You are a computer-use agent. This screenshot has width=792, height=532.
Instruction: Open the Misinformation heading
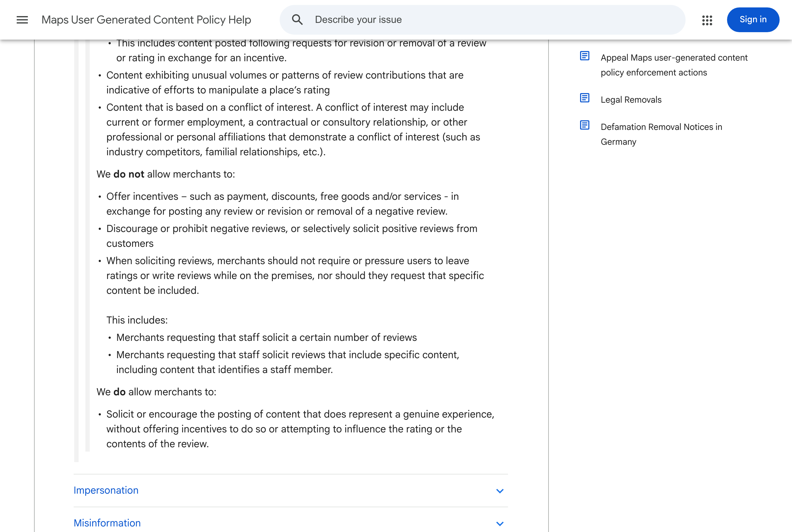pos(107,523)
